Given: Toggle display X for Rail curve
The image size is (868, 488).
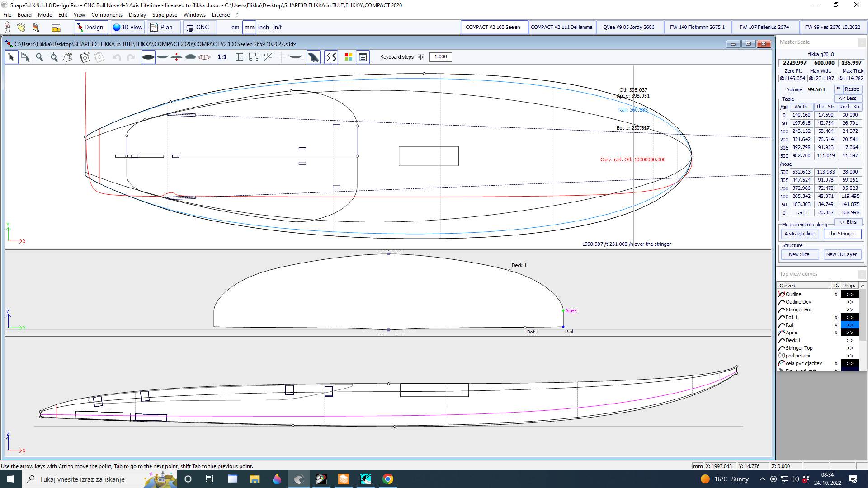Looking at the screenshot, I should pyautogui.click(x=836, y=325).
